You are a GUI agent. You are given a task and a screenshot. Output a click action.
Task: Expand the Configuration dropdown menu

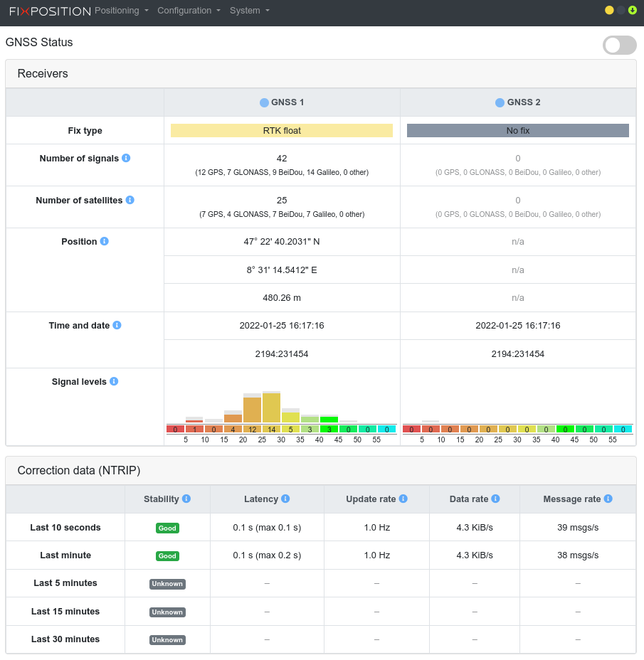point(189,11)
